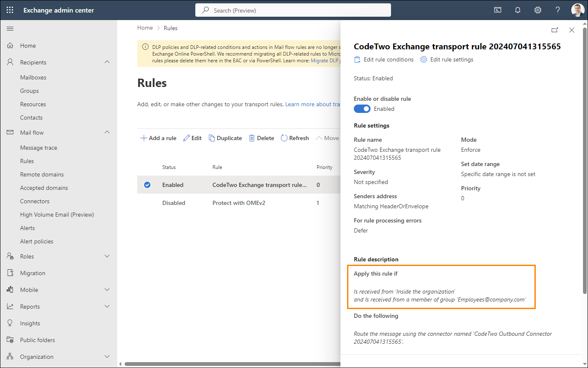This screenshot has width=588, height=368.
Task: Click the Status column header
Action: [x=169, y=167]
